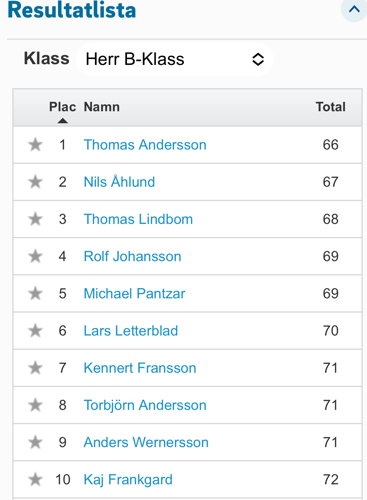Star Nils Åhlund as favorite
Screen dimensions: 367x500
(x=35, y=182)
